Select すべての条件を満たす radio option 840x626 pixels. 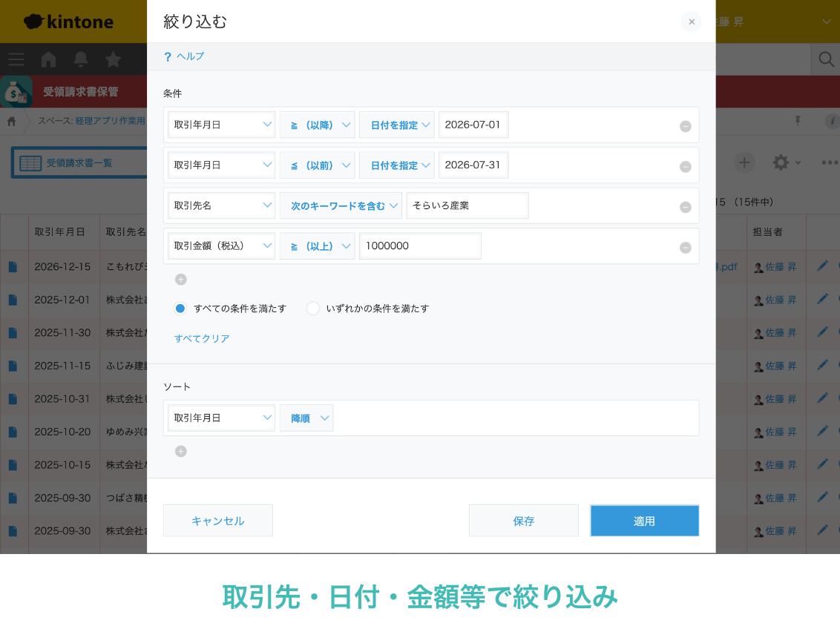[x=180, y=309]
